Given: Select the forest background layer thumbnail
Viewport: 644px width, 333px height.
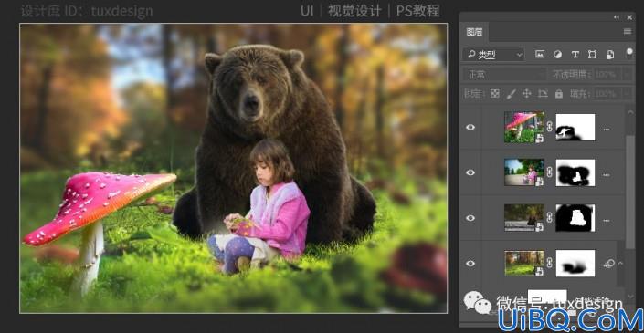Looking at the screenshot, I should pyautogui.click(x=524, y=264).
